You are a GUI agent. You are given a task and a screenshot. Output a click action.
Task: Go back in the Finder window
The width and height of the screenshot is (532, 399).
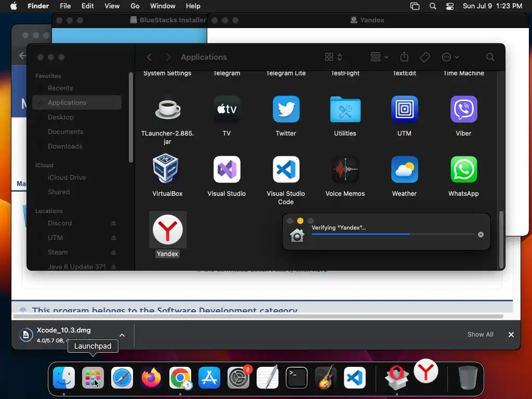coord(149,57)
